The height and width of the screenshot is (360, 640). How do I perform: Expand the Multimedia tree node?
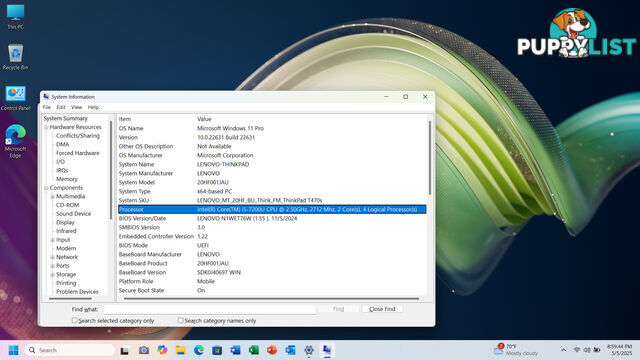pos(52,197)
